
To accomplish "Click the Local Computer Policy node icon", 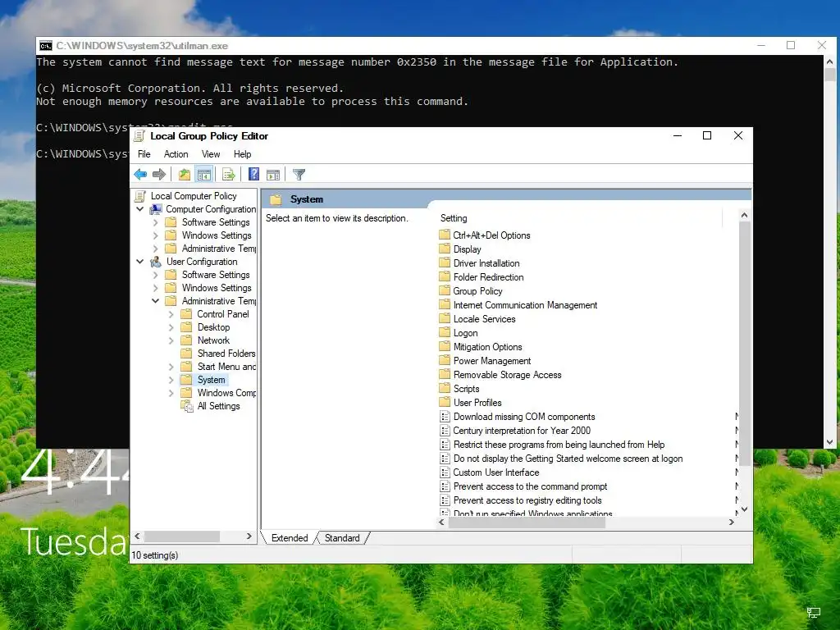I will (x=140, y=196).
